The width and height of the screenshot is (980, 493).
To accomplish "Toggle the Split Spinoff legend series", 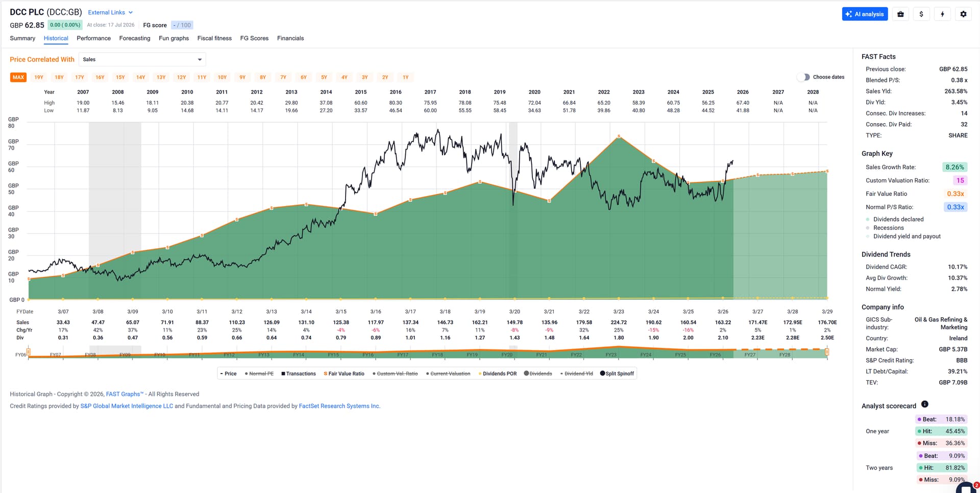I will [617, 373].
